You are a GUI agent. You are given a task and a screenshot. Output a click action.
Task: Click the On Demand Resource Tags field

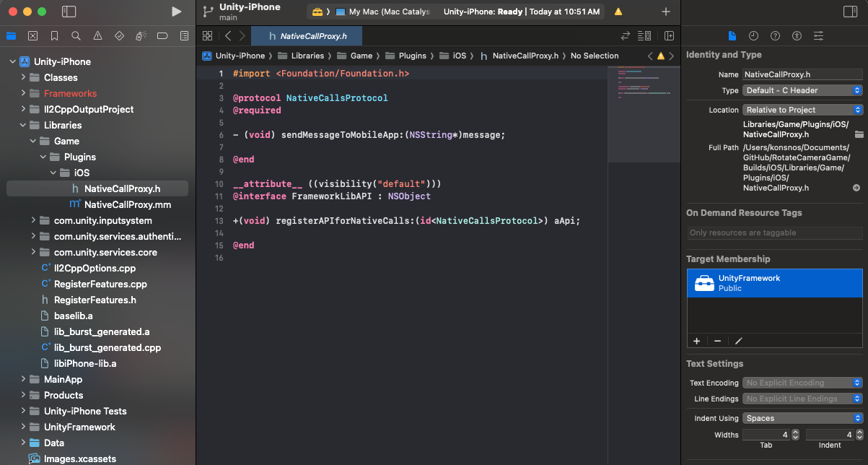pos(776,232)
